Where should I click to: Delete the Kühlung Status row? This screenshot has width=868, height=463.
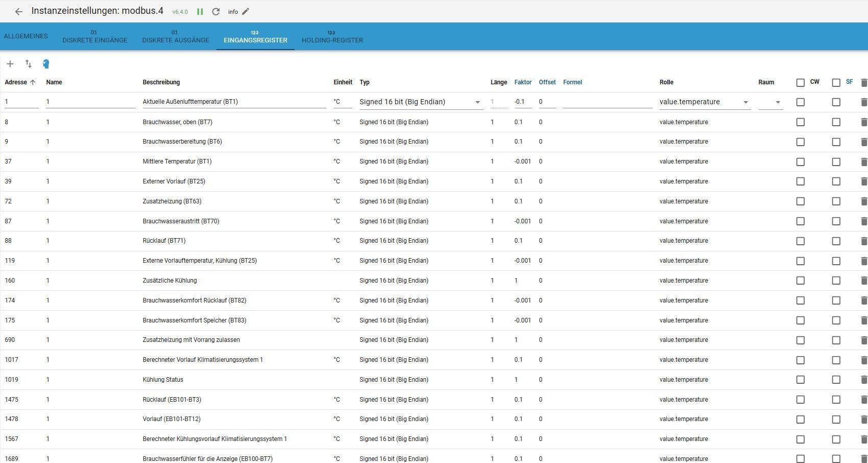pos(864,380)
